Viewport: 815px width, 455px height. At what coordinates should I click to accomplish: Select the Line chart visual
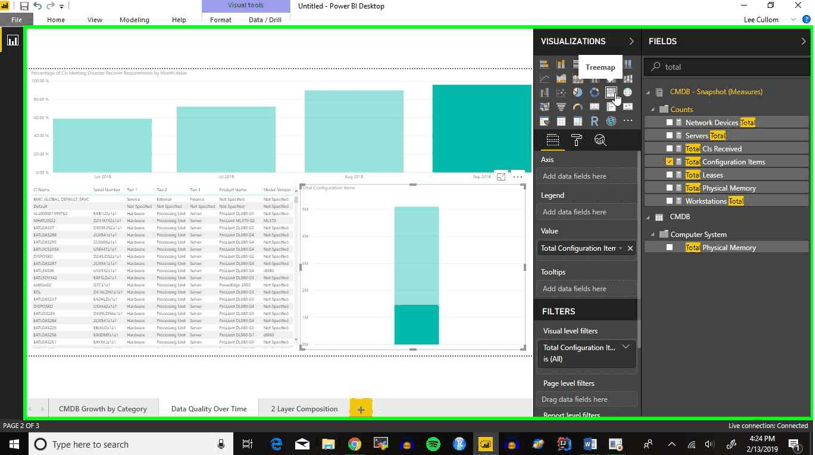544,79
